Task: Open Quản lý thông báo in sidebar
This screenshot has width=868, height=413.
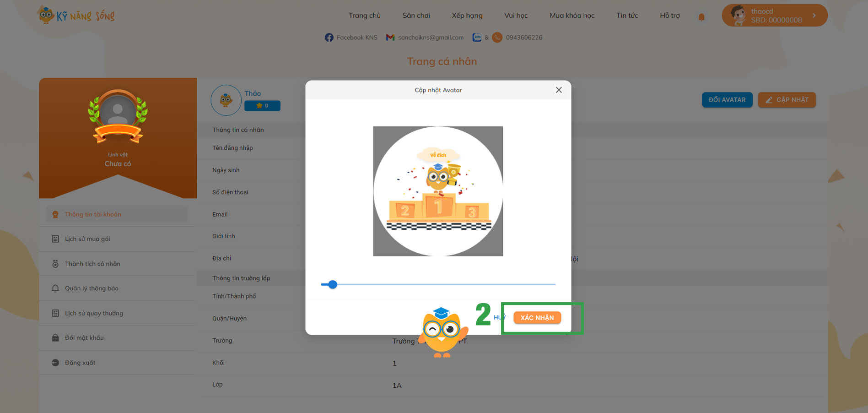Action: click(x=91, y=288)
